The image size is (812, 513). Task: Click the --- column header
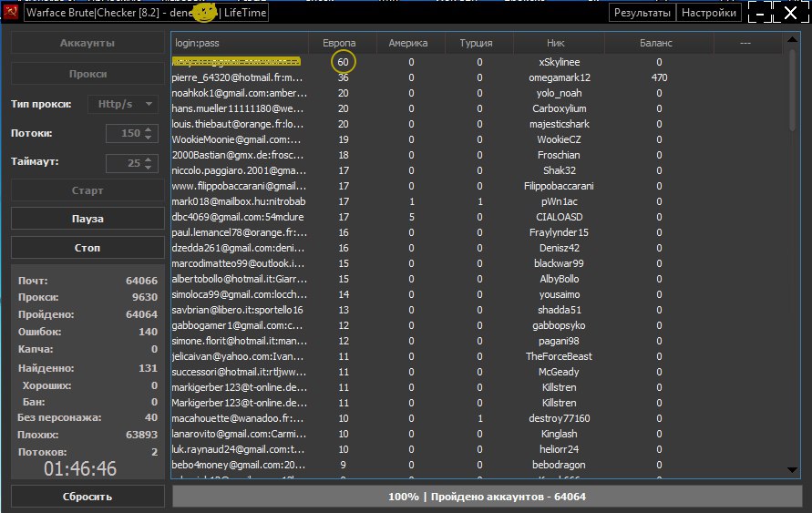pos(748,43)
